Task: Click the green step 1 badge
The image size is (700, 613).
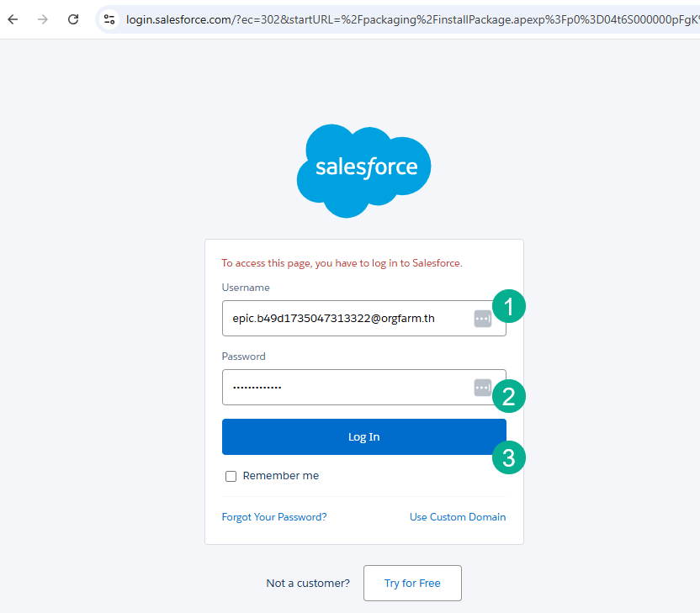Action: (x=509, y=306)
